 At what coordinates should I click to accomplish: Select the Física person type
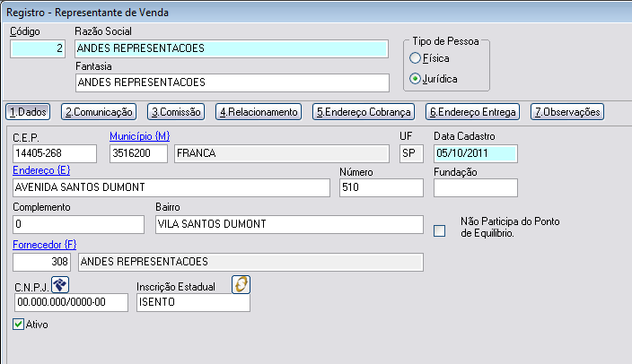(415, 58)
